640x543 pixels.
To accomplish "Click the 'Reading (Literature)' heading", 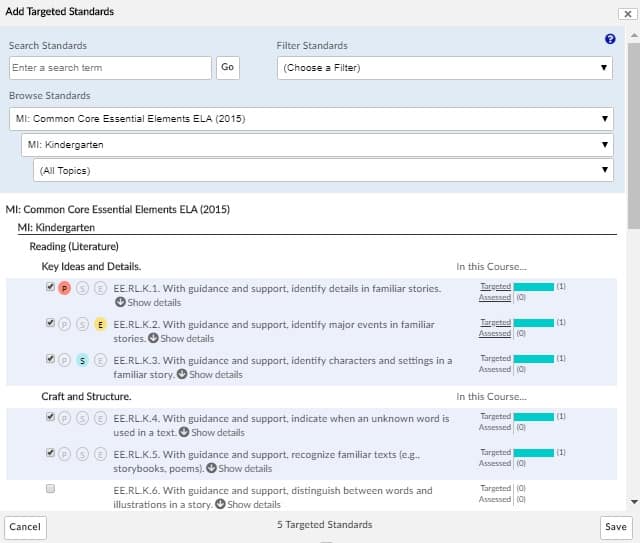I will click(x=74, y=247).
